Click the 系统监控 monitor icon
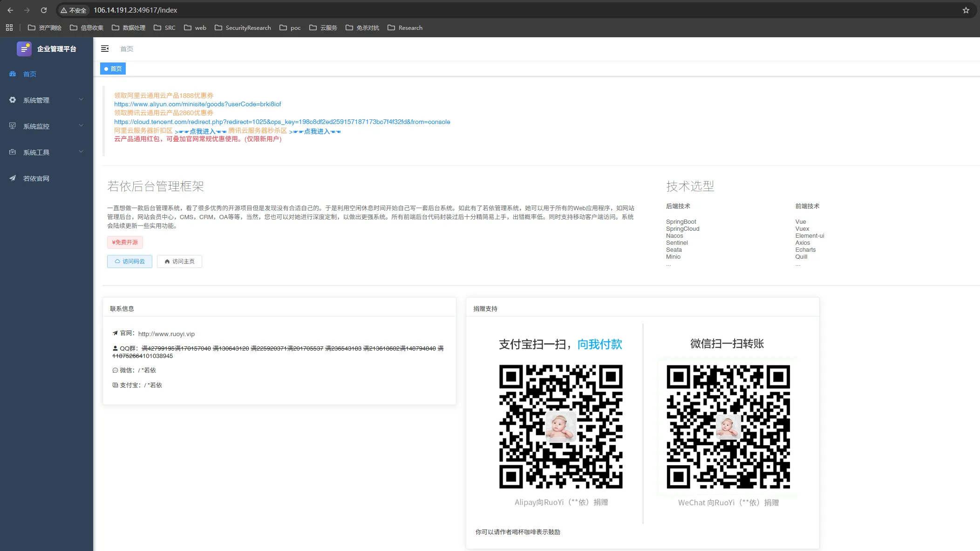This screenshot has width=980, height=551. coord(13,126)
